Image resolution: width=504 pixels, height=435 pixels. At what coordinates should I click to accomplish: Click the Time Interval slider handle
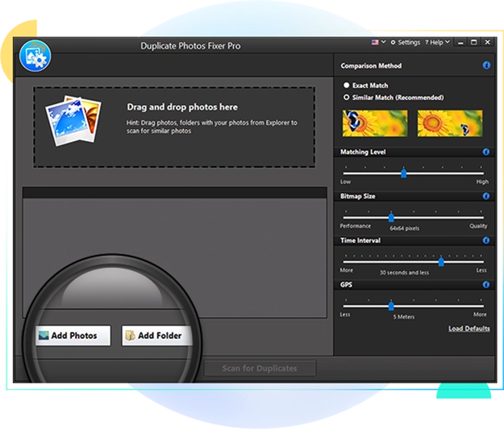point(441,261)
